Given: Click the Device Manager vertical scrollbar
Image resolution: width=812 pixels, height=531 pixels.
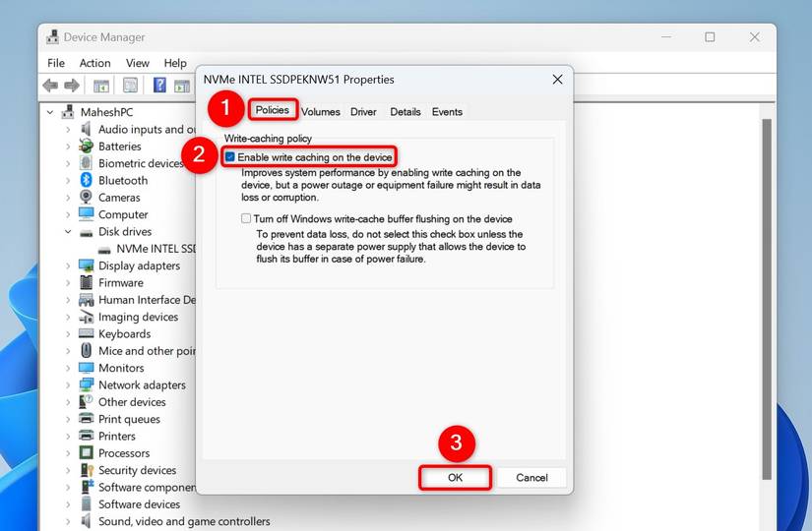Looking at the screenshot, I should click(767, 299).
